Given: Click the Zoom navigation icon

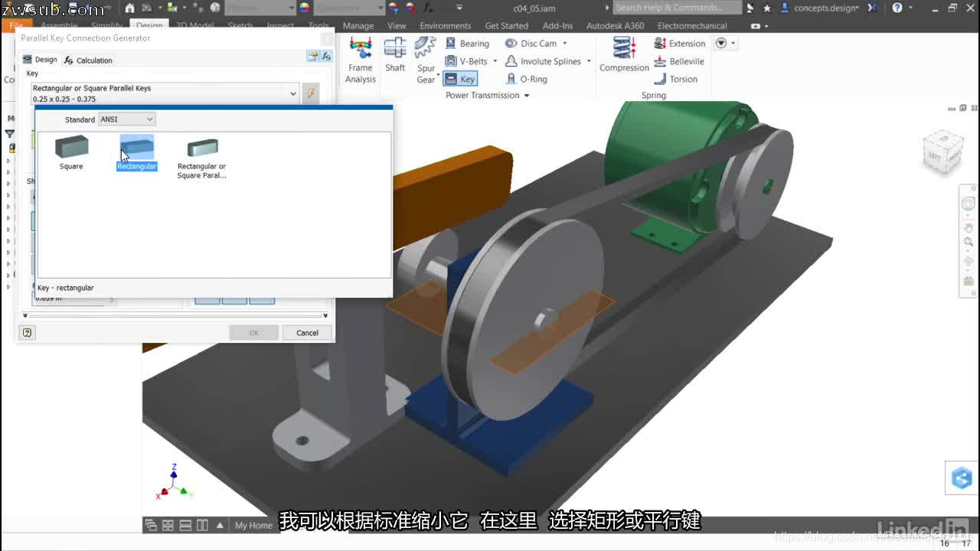Looking at the screenshot, I should click(x=969, y=242).
